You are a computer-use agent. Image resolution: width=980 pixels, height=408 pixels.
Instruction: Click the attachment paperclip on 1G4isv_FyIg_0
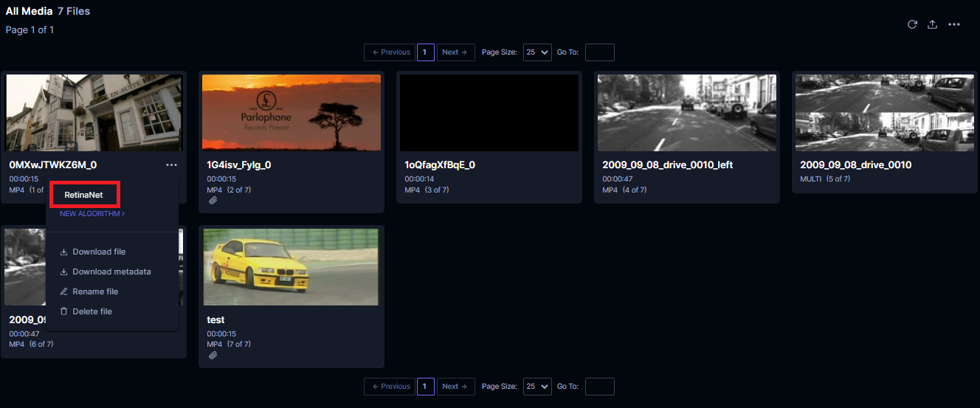(x=213, y=200)
